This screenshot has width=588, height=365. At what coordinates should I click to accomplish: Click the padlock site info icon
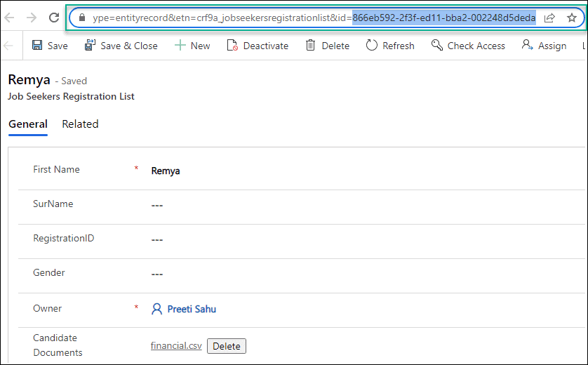[x=82, y=18]
